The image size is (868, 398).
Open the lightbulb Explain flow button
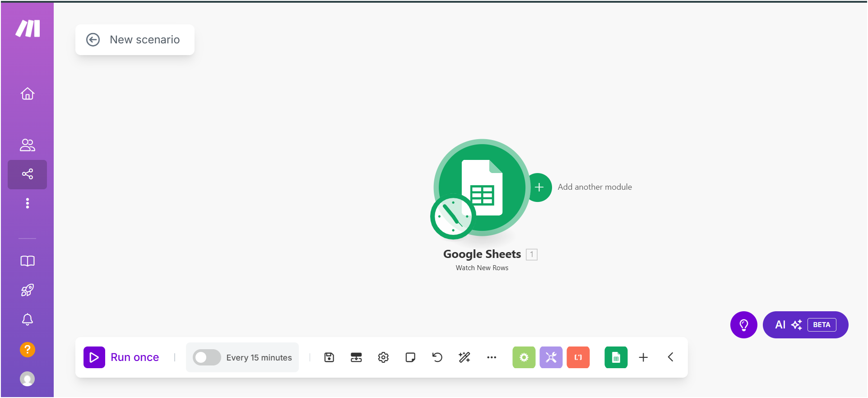[744, 325]
